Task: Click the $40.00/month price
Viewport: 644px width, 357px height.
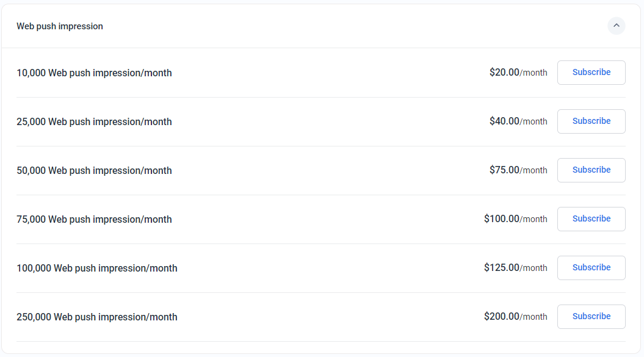Action: [518, 121]
